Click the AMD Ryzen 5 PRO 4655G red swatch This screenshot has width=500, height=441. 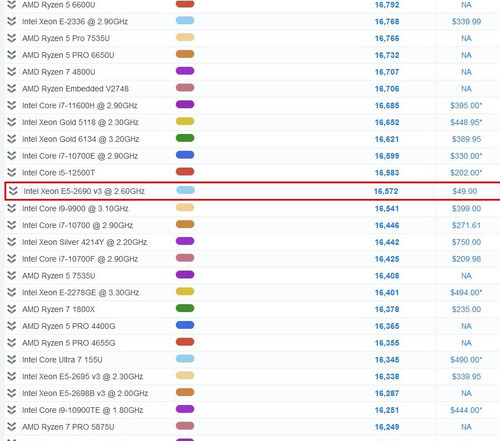click(x=185, y=342)
